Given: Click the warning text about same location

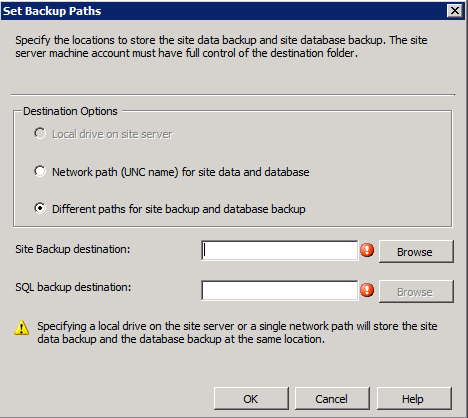Looking at the screenshot, I should pos(237,332).
